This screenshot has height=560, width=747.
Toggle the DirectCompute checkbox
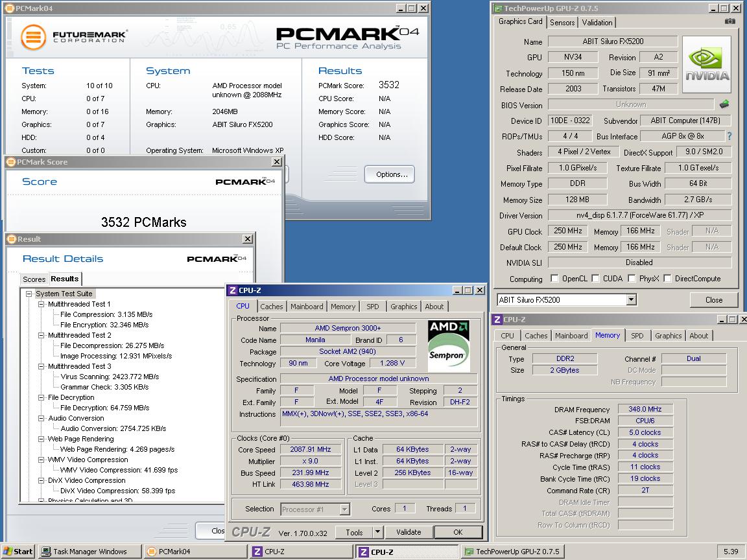click(x=667, y=278)
